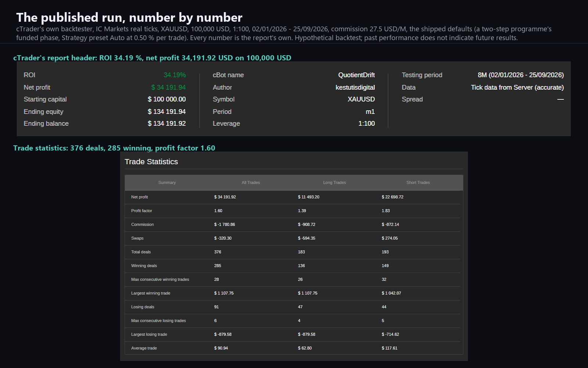This screenshot has width=588, height=368.
Task: Click All Trades winning deals 285
Action: pos(218,266)
